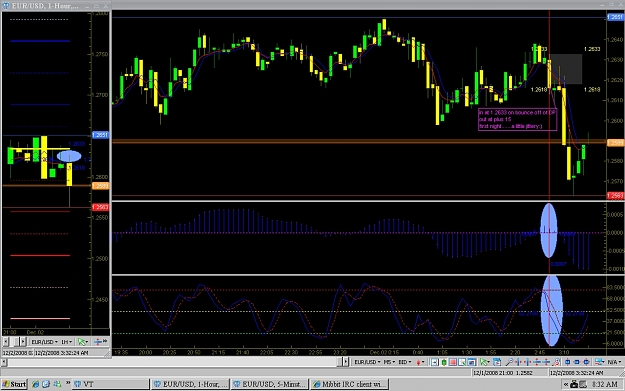Open the N/A dropdown in main toolbar

614,362
